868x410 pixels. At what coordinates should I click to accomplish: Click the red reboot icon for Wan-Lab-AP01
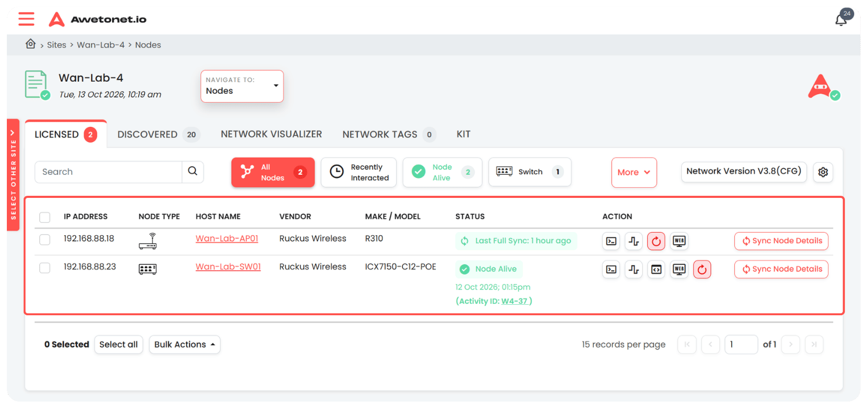tap(656, 241)
